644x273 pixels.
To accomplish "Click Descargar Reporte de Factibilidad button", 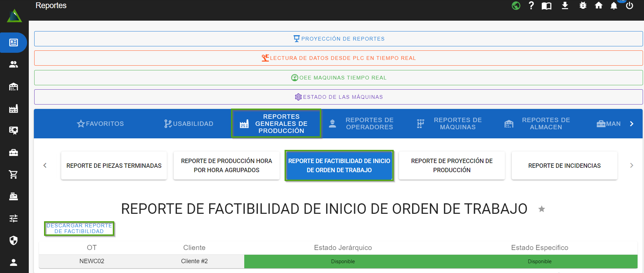I will tap(79, 229).
